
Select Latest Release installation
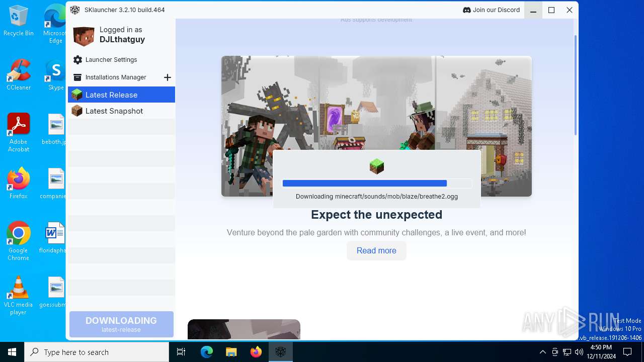[x=121, y=95]
